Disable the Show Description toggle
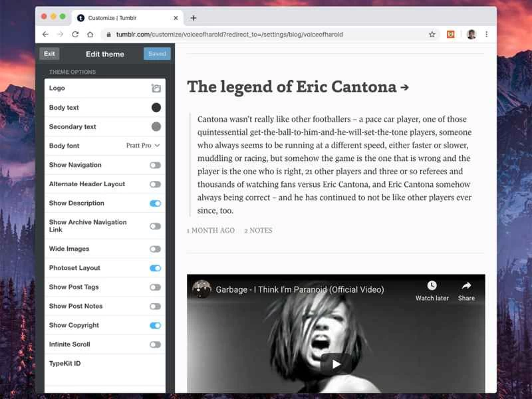 [155, 203]
